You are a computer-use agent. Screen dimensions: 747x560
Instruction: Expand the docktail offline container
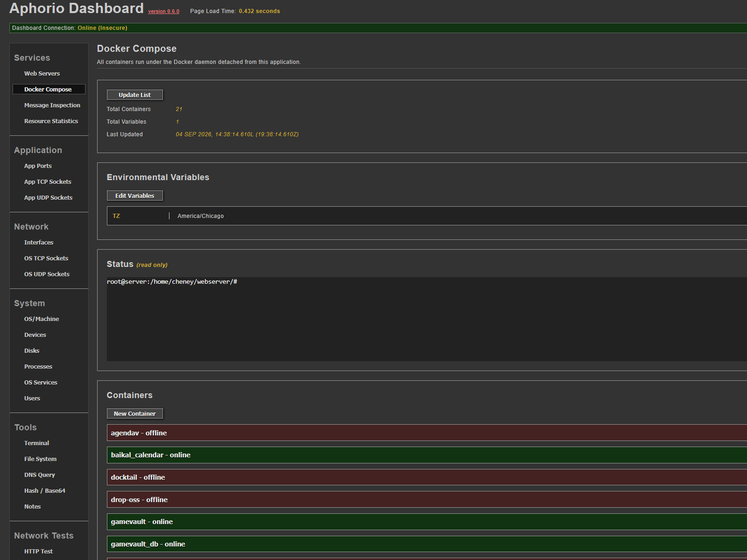427,477
